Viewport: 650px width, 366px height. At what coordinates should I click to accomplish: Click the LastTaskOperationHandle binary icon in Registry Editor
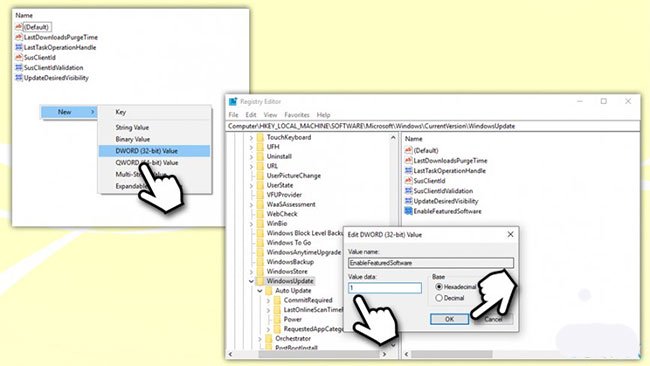[x=408, y=170]
